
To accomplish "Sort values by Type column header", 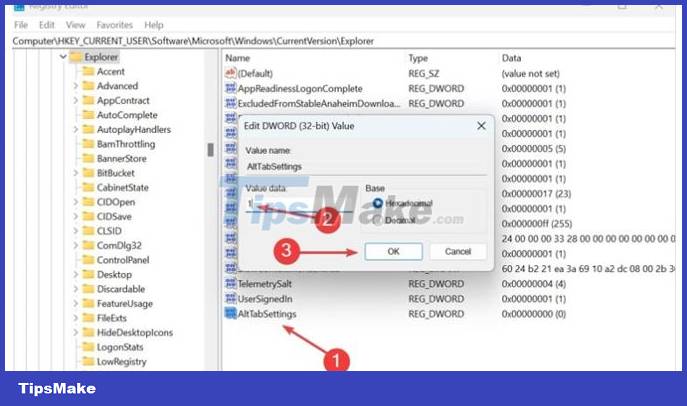I will 418,58.
